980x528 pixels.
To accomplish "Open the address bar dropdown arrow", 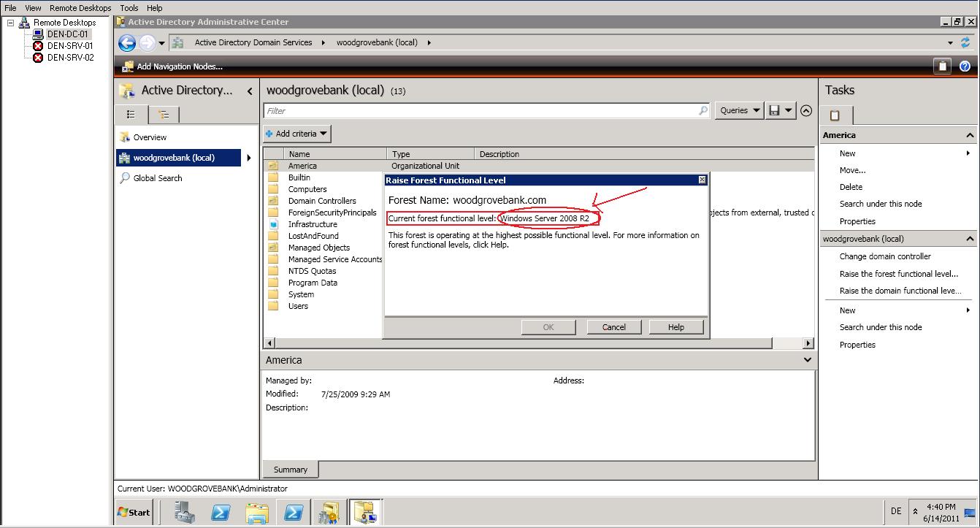I will (950, 43).
